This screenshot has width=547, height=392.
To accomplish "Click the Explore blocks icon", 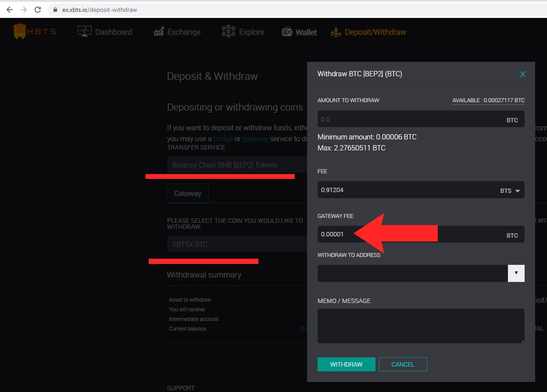I will tap(228, 32).
